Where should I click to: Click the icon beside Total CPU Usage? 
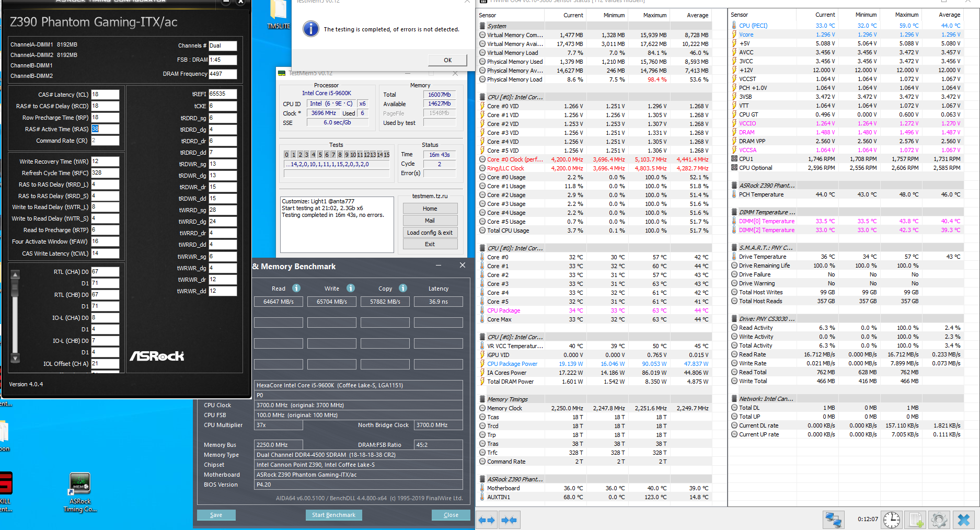482,231
